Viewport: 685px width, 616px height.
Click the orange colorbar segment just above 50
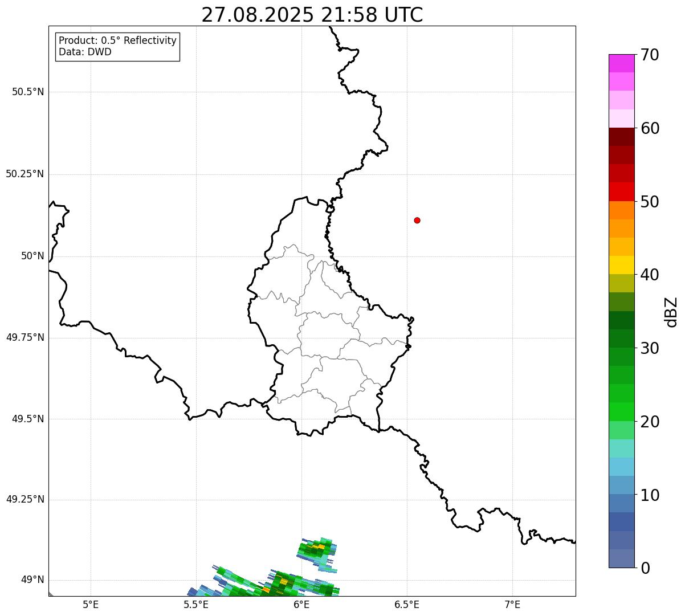point(621,210)
